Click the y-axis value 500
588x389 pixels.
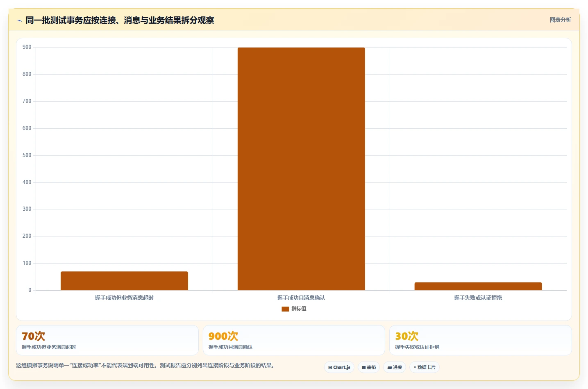tap(27, 155)
